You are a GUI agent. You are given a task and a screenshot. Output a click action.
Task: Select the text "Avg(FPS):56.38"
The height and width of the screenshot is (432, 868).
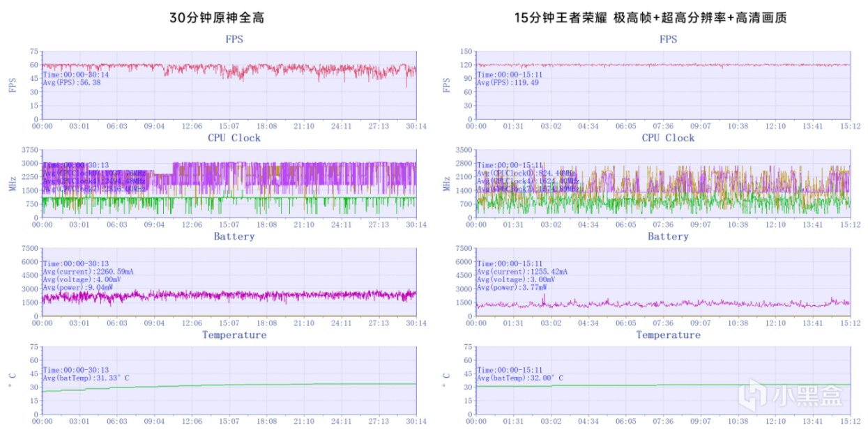pos(72,82)
